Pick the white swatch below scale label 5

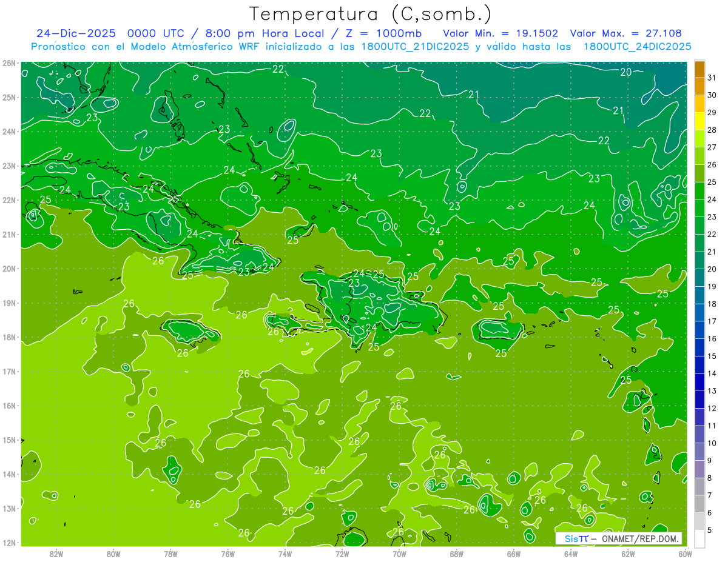(699, 538)
